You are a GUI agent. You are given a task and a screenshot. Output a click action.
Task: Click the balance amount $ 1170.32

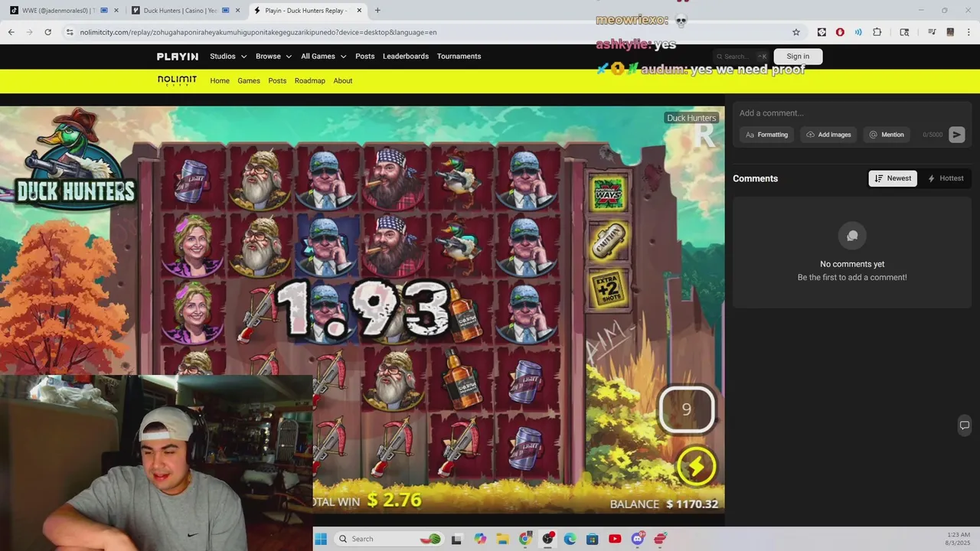(x=692, y=504)
